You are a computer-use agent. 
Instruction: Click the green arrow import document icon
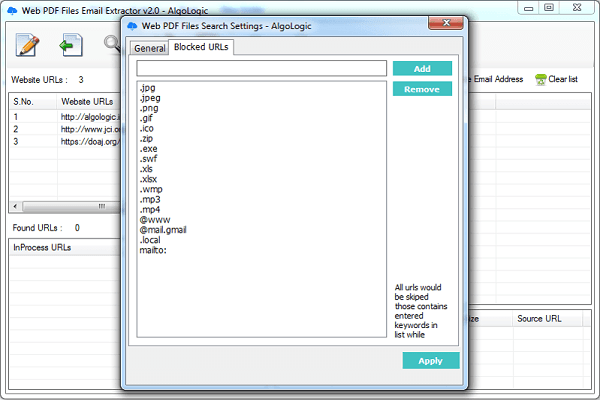(x=71, y=45)
